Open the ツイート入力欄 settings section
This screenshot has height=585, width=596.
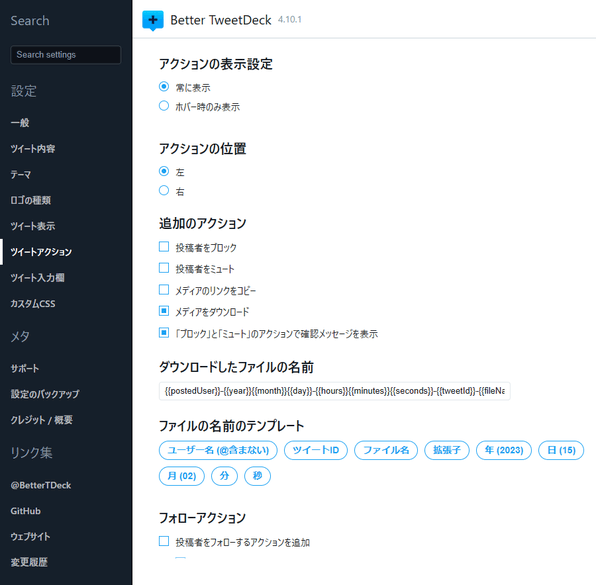point(37,278)
